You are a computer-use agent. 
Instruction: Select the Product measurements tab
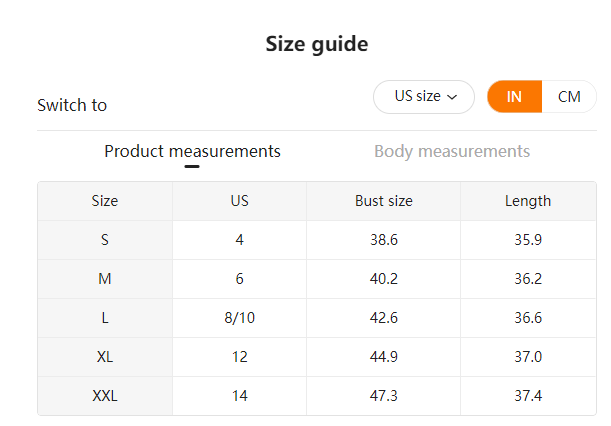(x=192, y=152)
